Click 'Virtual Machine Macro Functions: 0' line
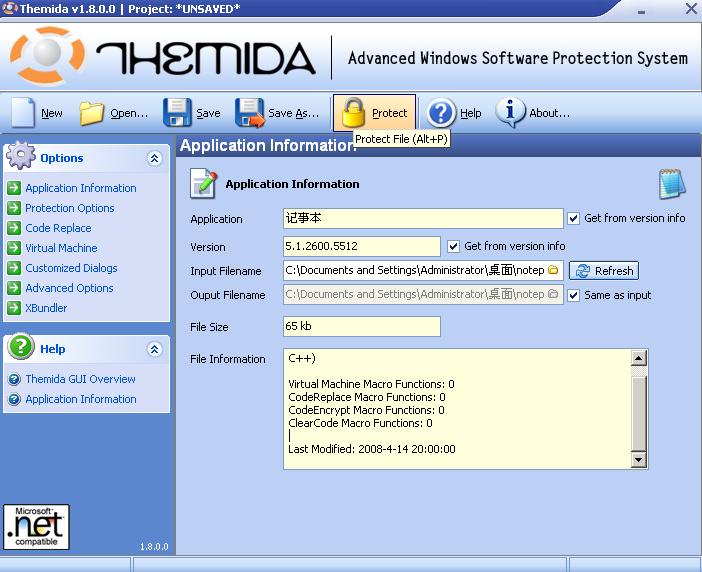The image size is (702, 572). click(371, 384)
